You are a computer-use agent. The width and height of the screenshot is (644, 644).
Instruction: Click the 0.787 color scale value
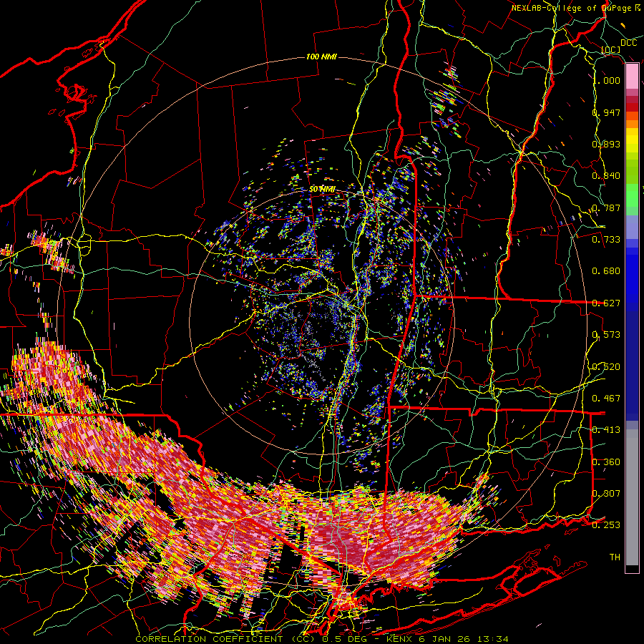(606, 208)
